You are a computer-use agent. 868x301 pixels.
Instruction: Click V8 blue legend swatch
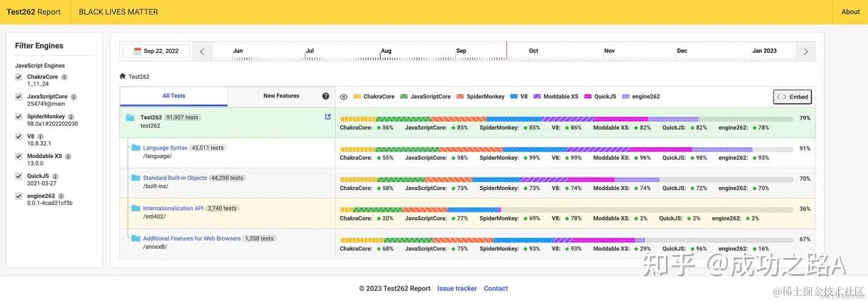[x=514, y=97]
